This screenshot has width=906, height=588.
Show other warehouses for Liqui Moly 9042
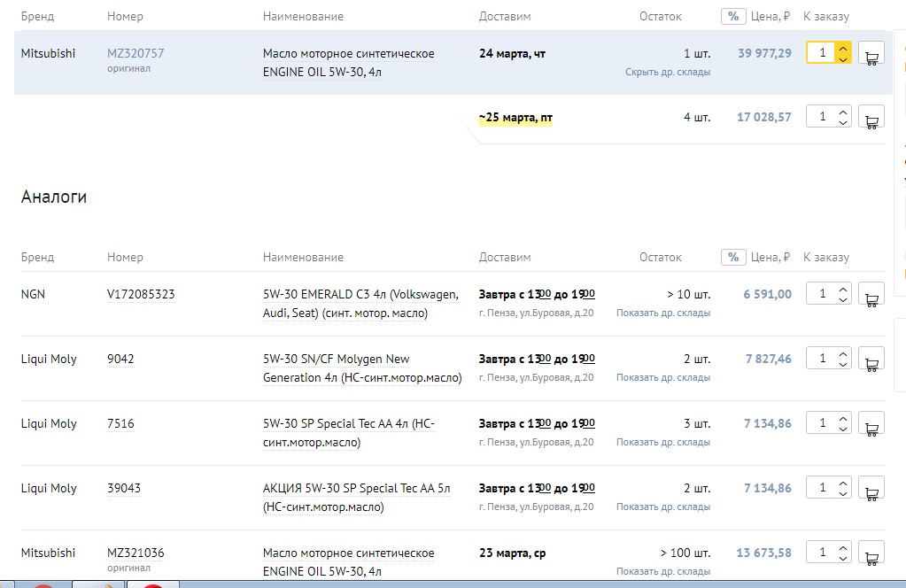[663, 378]
